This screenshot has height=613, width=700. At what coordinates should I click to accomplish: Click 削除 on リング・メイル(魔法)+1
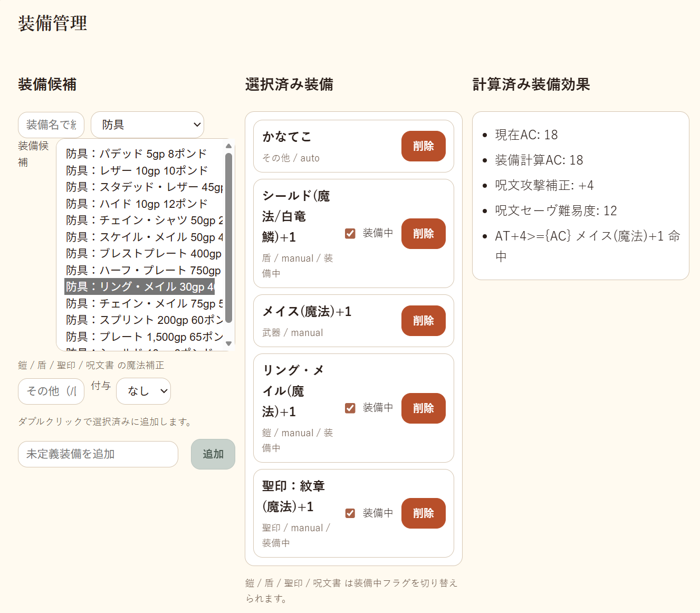pos(423,408)
